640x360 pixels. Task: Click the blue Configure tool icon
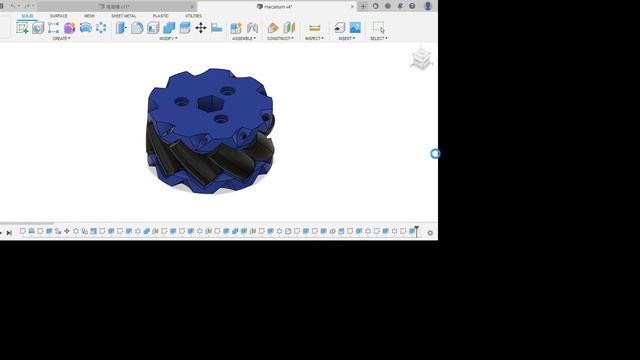(85, 28)
